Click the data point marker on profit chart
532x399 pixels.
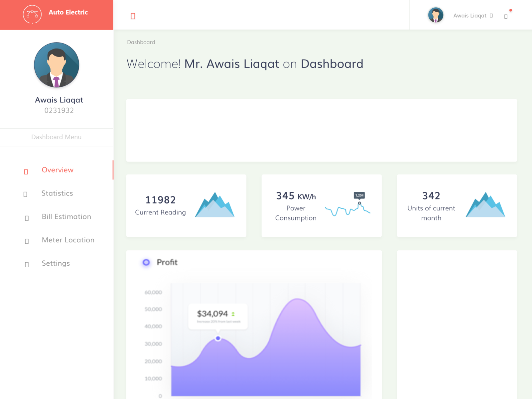[218, 338]
